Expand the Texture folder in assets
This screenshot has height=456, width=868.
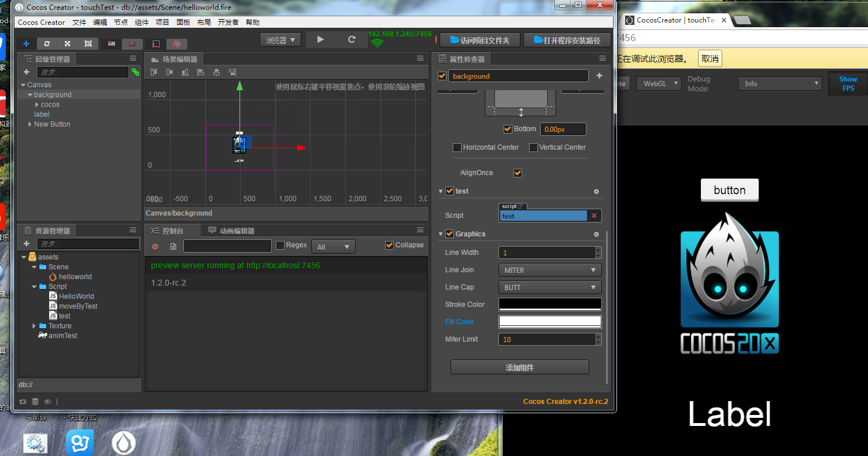click(x=34, y=326)
